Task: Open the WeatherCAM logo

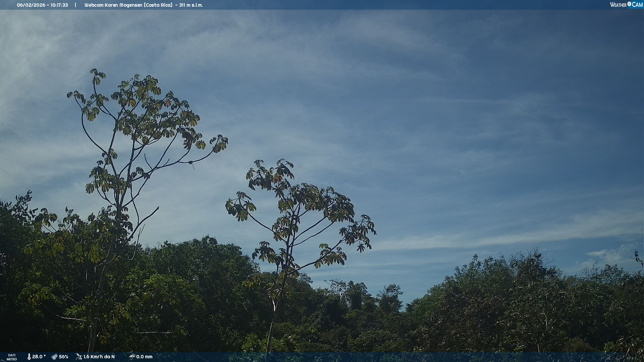Action: 626,5
